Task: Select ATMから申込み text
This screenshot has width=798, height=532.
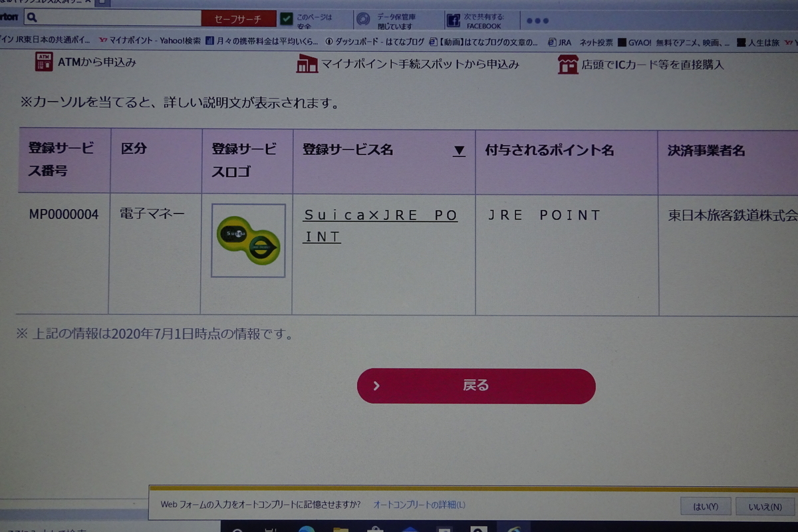Action: tap(97, 63)
